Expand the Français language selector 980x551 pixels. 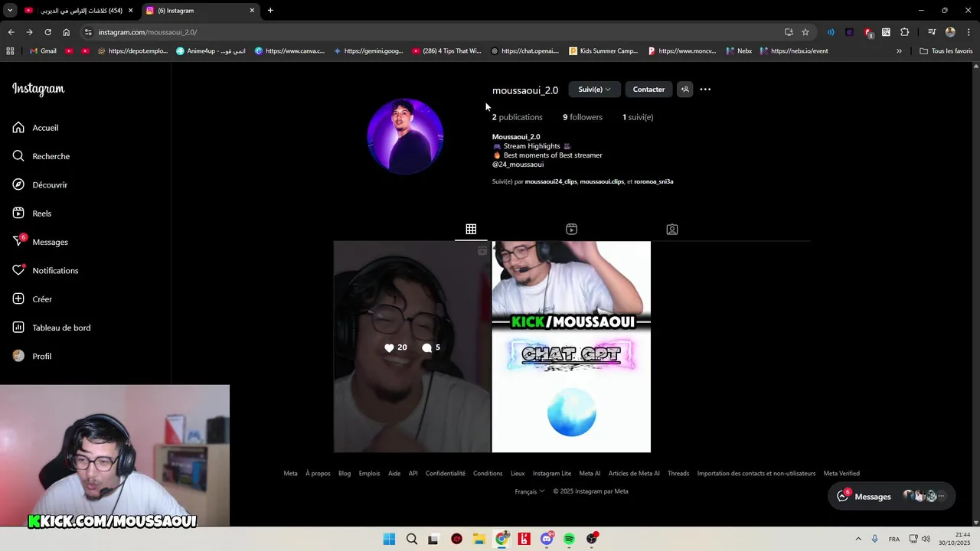click(x=530, y=491)
